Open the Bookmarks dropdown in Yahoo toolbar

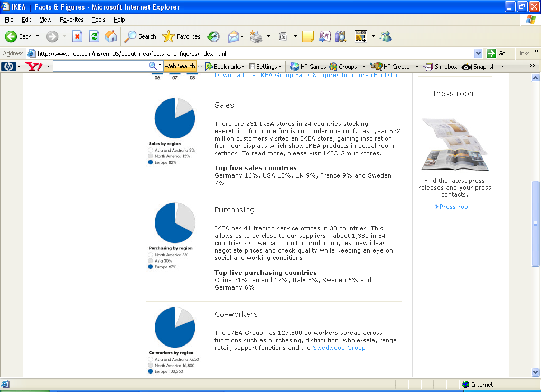(x=225, y=67)
